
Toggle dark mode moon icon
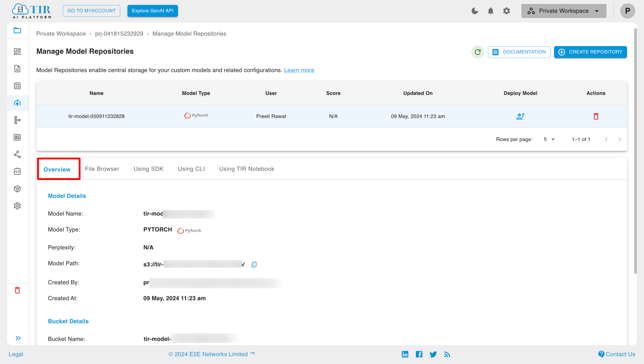tap(475, 11)
